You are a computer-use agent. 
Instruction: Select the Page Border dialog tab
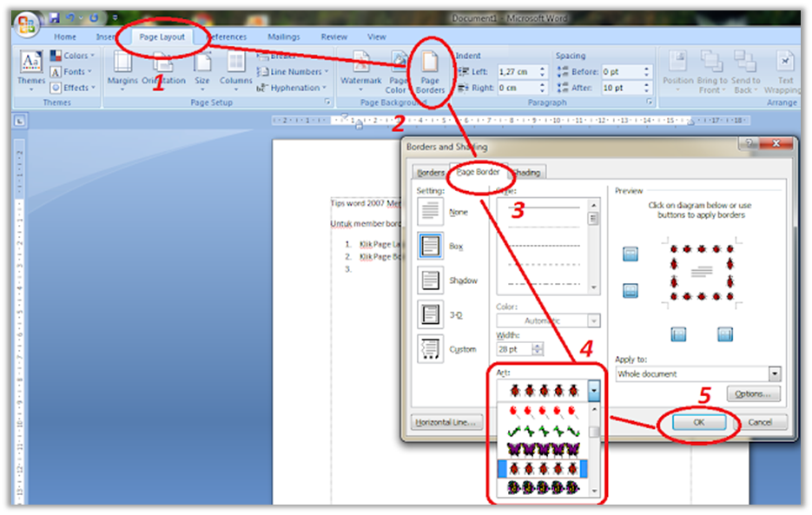478,171
